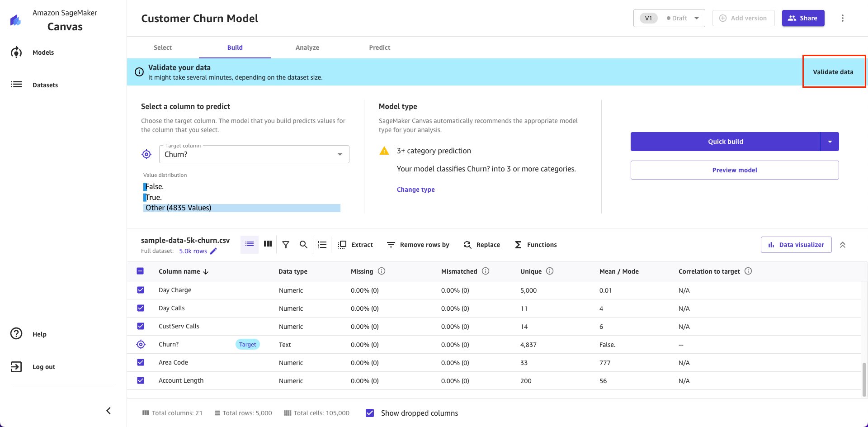
Task: Click the target icon in the Churn? row
Action: pos(141,344)
